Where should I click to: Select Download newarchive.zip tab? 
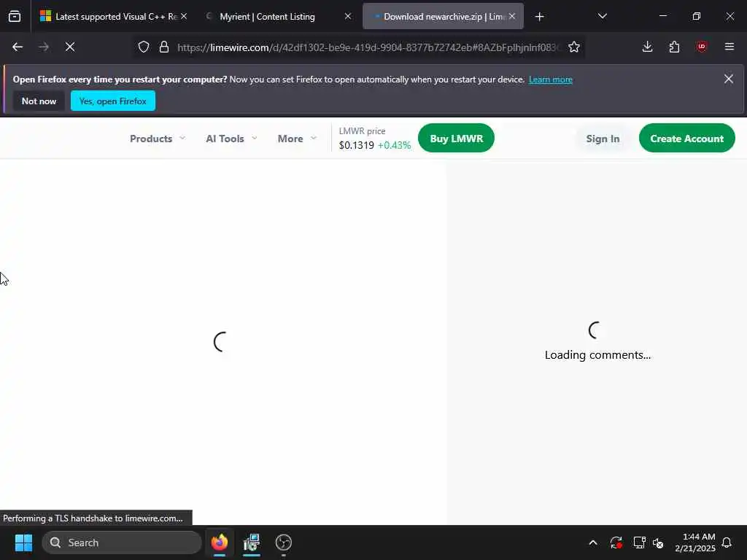(x=444, y=17)
